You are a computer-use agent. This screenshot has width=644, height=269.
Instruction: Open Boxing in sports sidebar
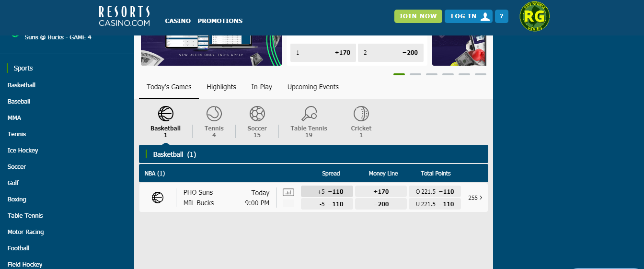point(17,199)
